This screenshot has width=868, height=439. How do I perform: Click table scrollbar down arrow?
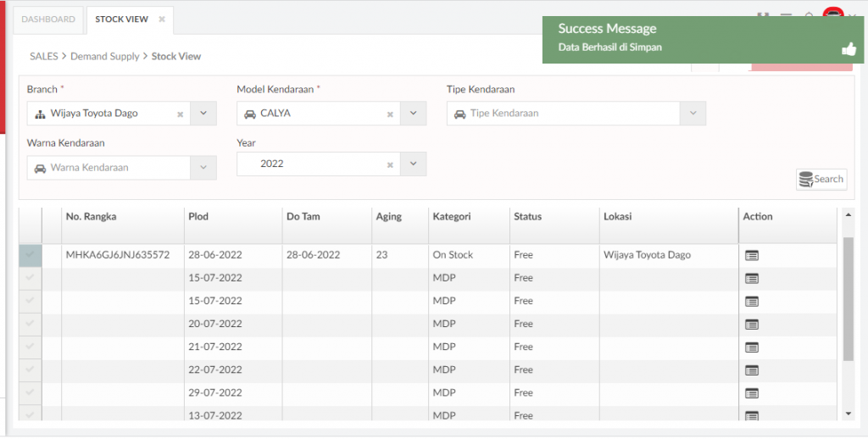848,414
